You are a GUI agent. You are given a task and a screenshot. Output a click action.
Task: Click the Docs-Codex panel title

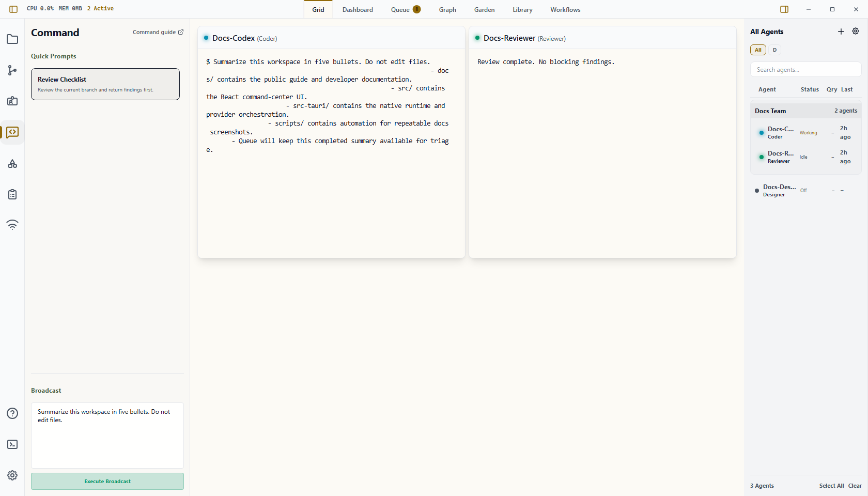(x=234, y=38)
